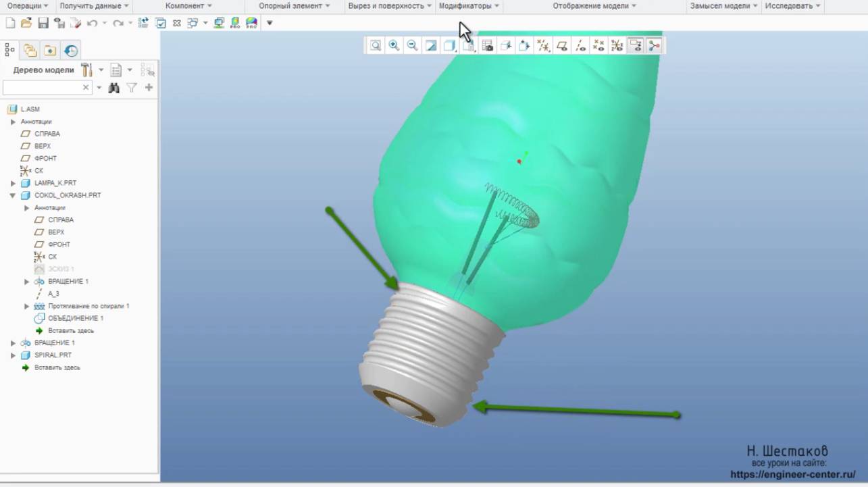This screenshot has width=868, height=487.
Task: Open a file via the folder icon
Action: [26, 23]
